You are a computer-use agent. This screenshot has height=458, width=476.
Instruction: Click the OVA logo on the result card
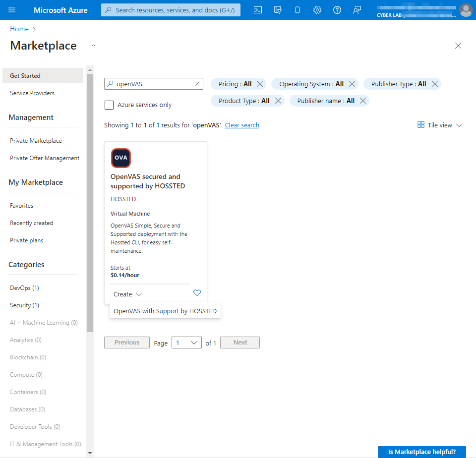[x=121, y=158]
